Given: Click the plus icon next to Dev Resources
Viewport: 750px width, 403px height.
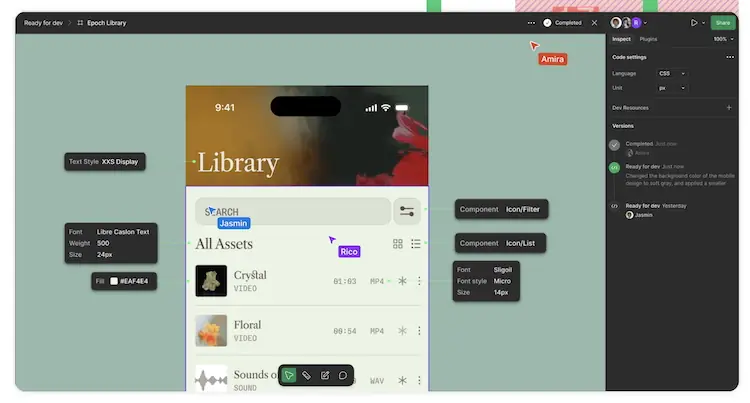Looking at the screenshot, I should pos(729,107).
